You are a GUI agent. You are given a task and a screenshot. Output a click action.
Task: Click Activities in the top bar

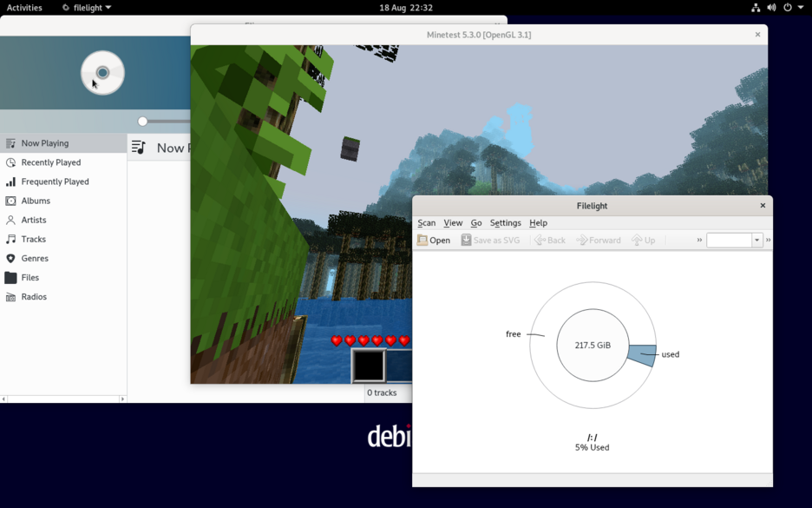tap(24, 8)
